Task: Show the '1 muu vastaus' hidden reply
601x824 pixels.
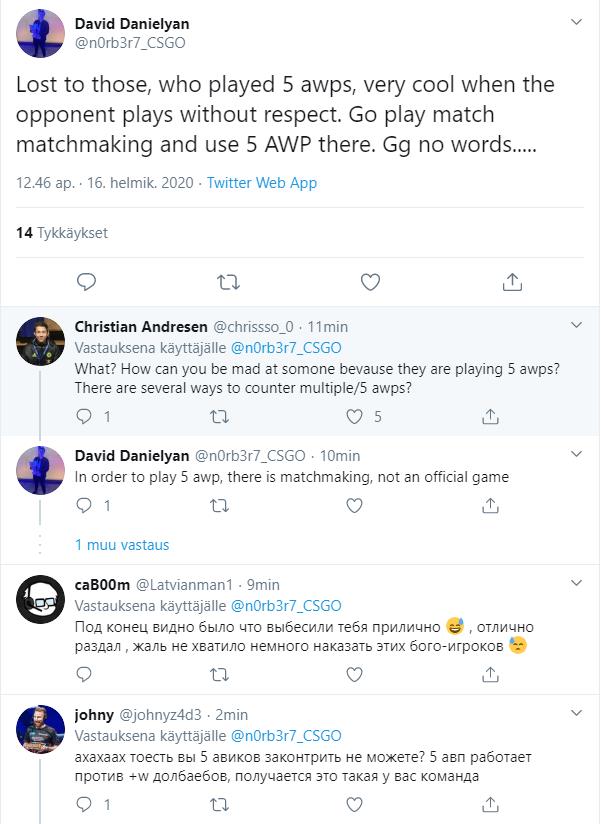Action: (x=122, y=545)
